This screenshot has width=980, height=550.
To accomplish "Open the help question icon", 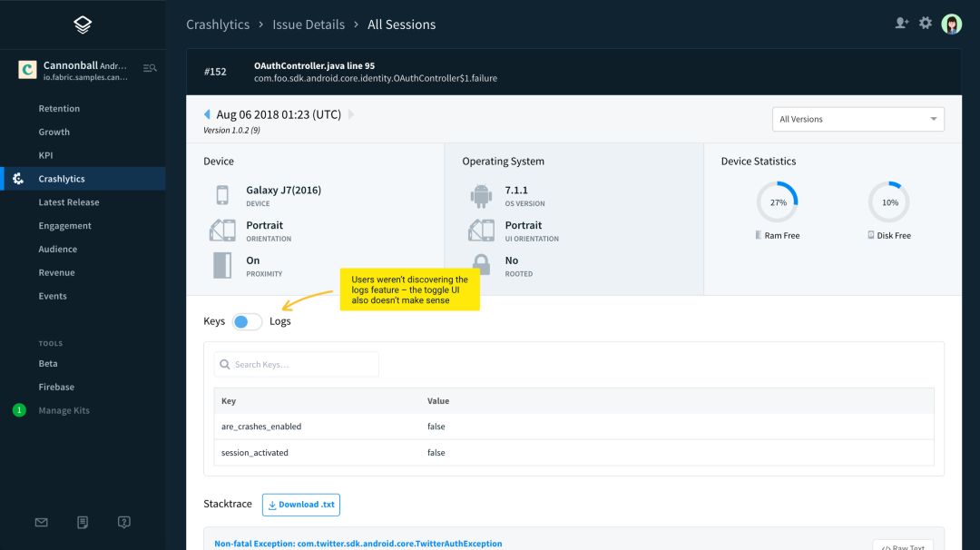I will [123, 523].
